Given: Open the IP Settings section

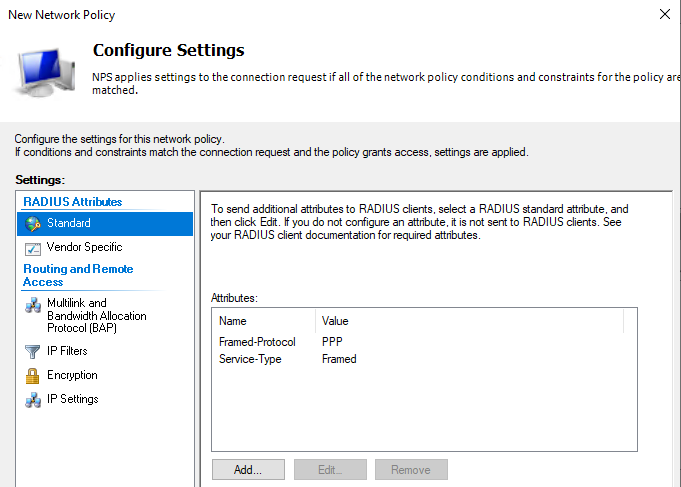Looking at the screenshot, I should [72, 399].
